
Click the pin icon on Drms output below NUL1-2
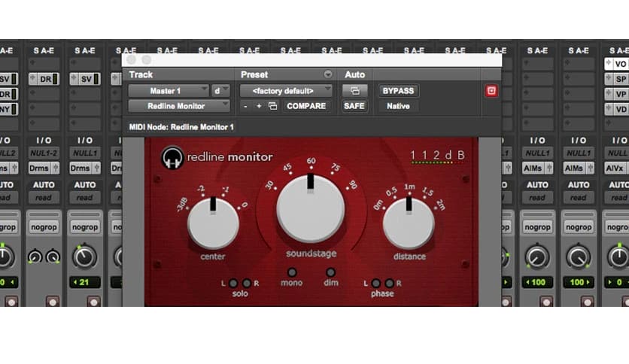point(56,168)
